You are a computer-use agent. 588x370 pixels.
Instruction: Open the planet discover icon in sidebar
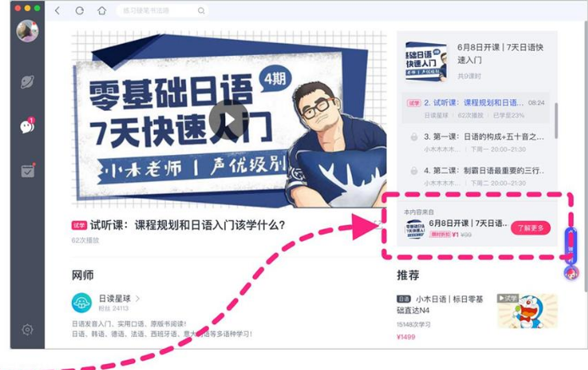coord(27,82)
